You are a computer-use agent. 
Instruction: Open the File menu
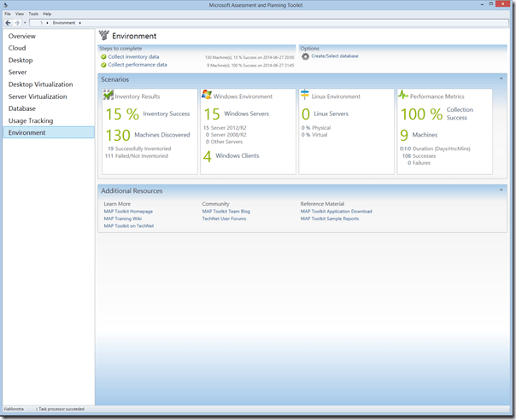8,14
